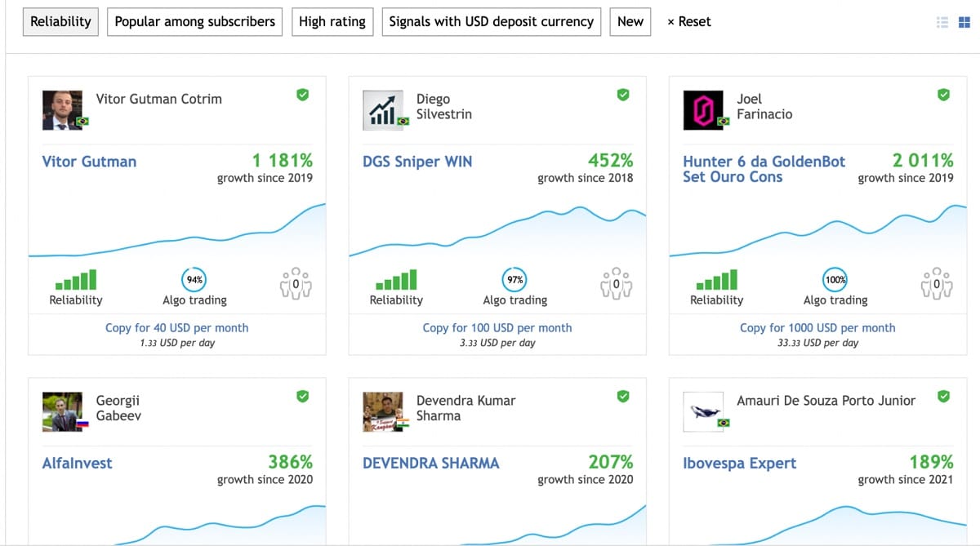
Task: Reset all signal filters
Action: pos(689,22)
